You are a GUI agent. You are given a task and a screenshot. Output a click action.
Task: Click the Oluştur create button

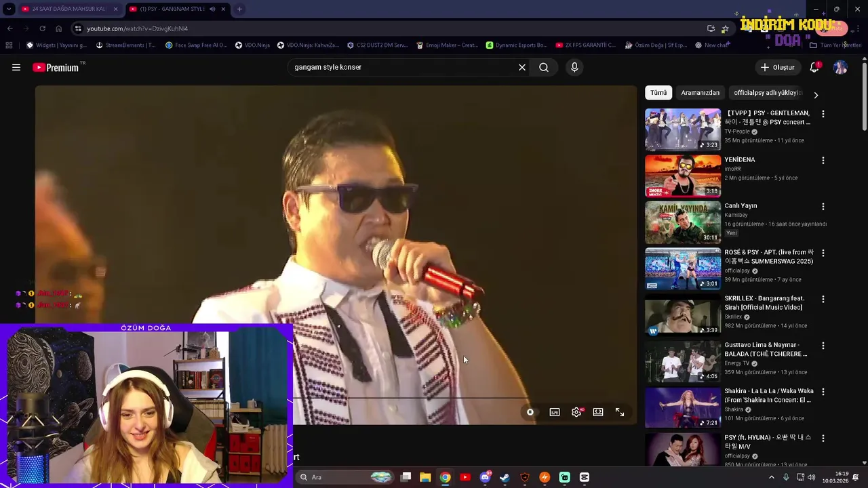778,67
